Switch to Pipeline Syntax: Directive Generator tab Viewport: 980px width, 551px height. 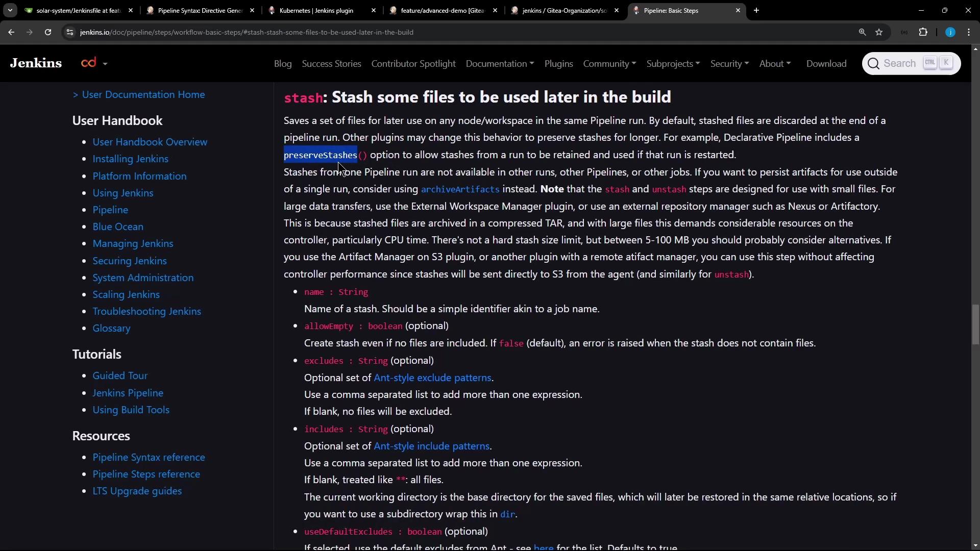tap(200, 10)
